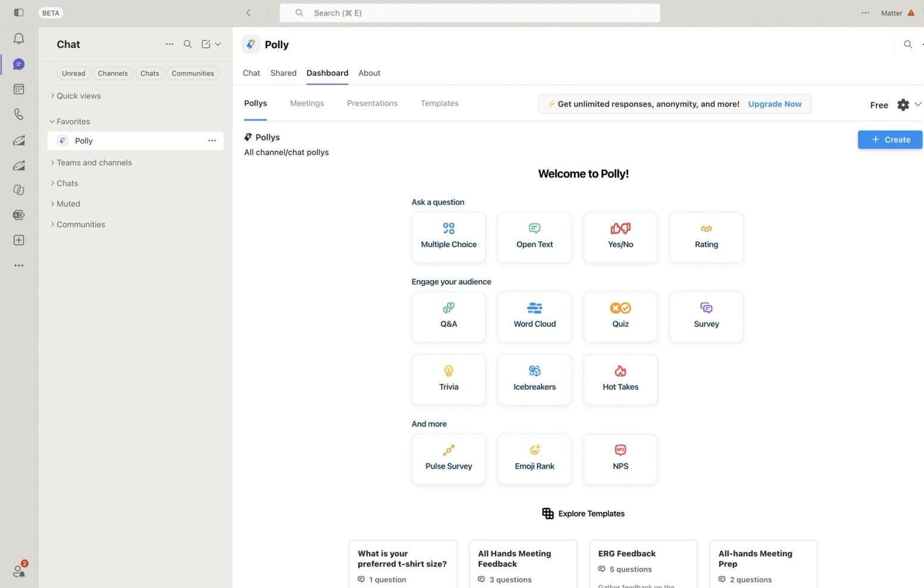This screenshot has height=588, width=924.
Task: Open dropdown chevron beside settings gear
Action: [x=917, y=105]
